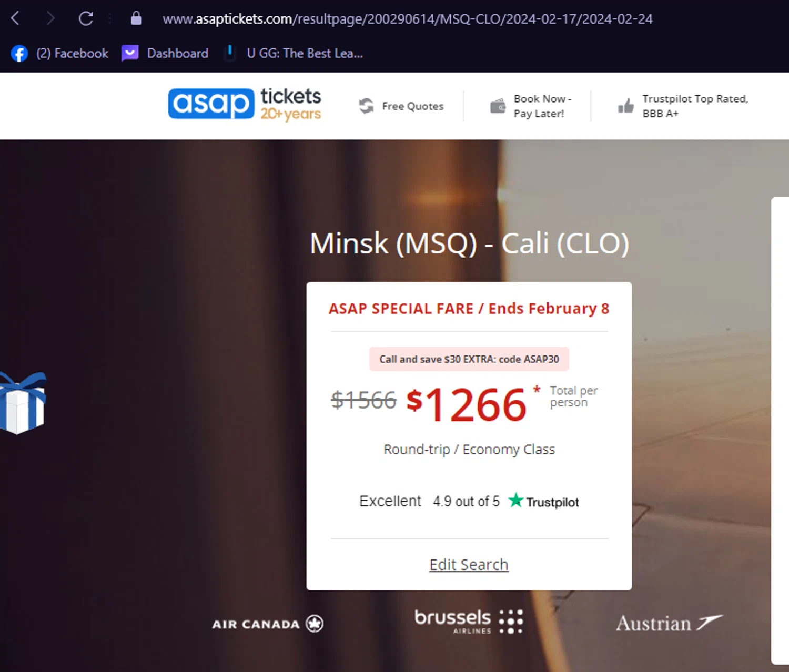
Task: Click the padlock site security icon
Action: (136, 18)
